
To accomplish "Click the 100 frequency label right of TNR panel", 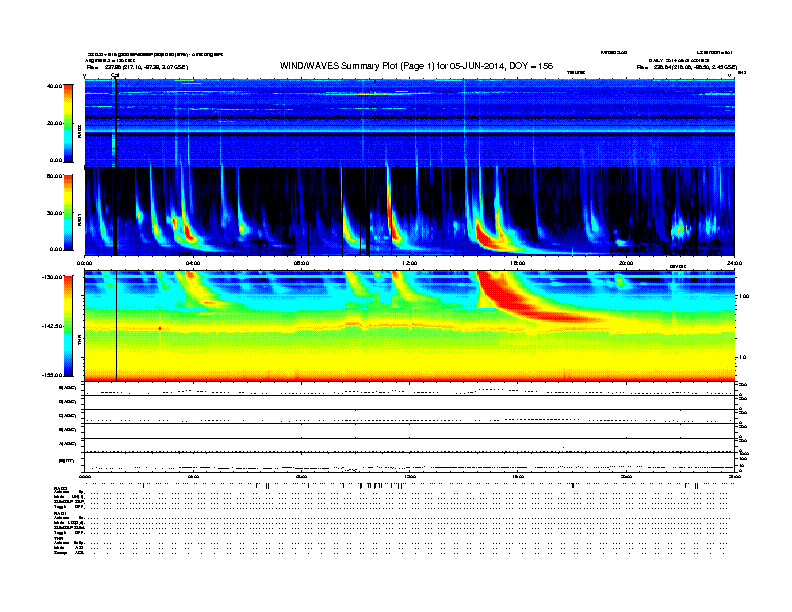I will click(744, 296).
